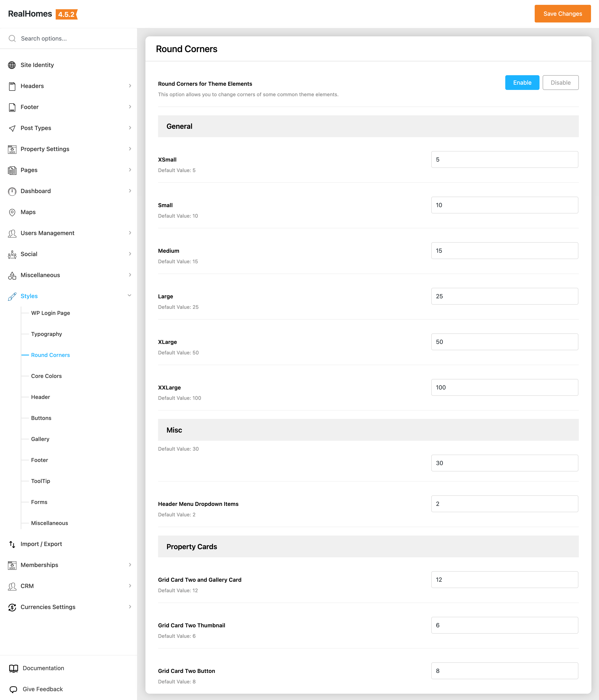The height and width of the screenshot is (700, 599).
Task: Open Header styles submenu item
Action: click(x=41, y=397)
